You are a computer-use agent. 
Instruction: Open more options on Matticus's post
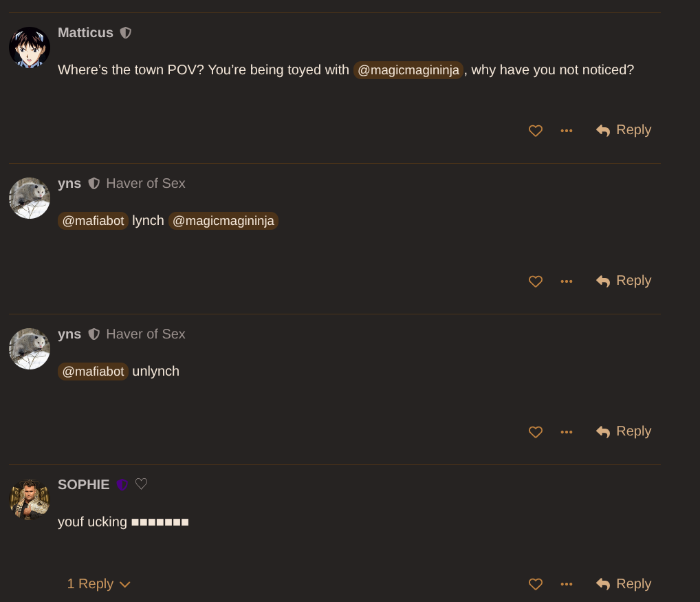[x=567, y=131]
